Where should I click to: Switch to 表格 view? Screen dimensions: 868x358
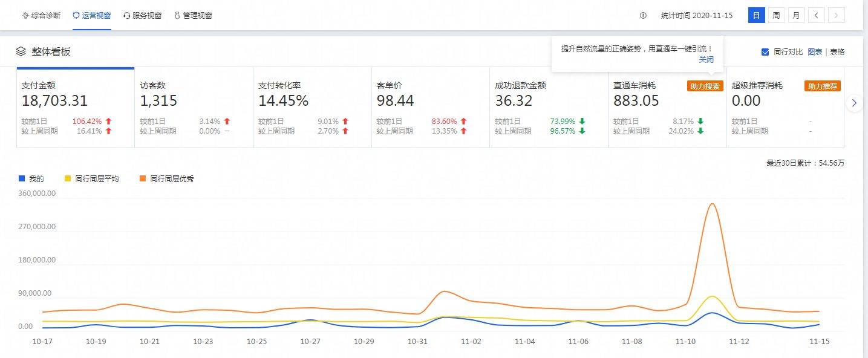tap(837, 52)
